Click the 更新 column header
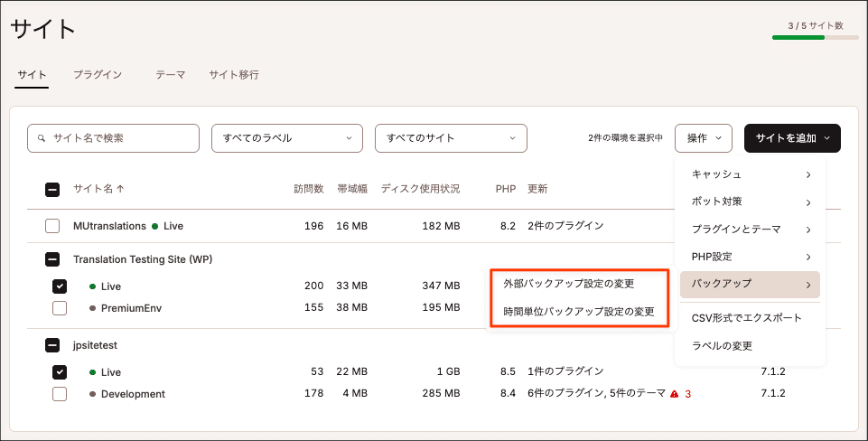 537,188
